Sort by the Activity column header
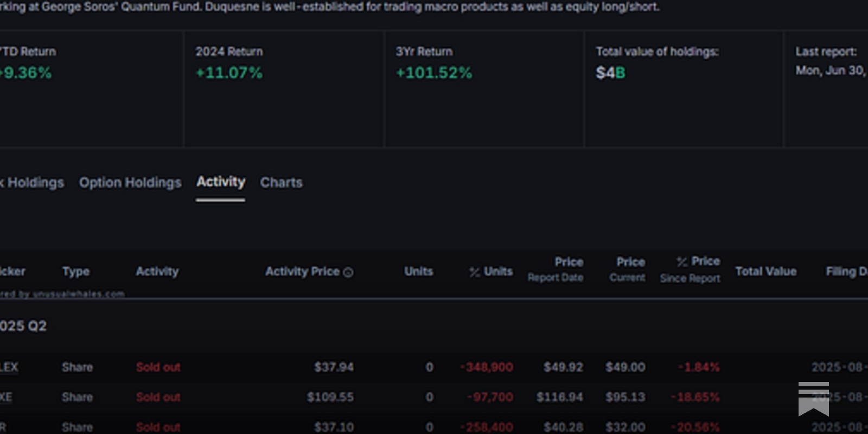The width and height of the screenshot is (868, 434). [157, 271]
